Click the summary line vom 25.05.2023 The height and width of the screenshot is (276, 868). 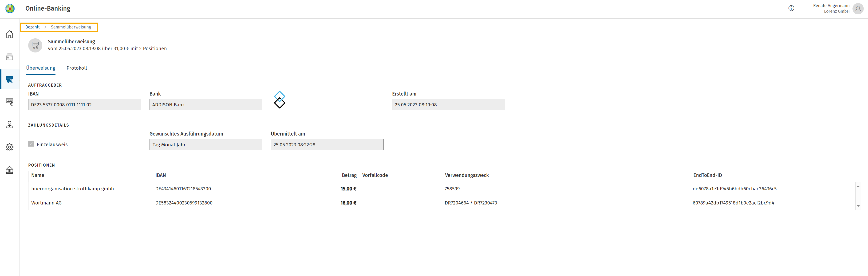[x=107, y=48]
